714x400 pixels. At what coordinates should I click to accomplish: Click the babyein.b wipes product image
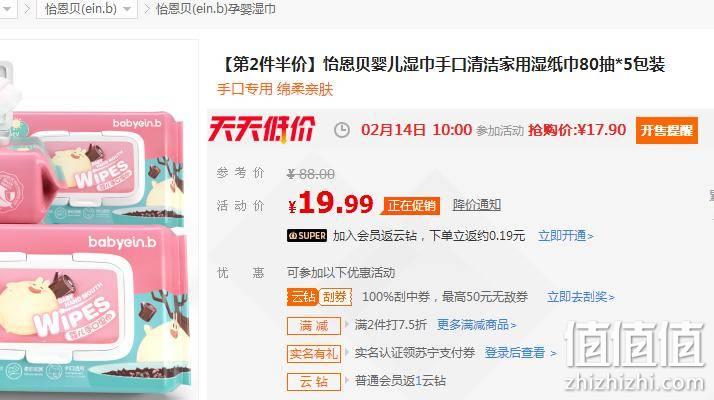[93, 228]
